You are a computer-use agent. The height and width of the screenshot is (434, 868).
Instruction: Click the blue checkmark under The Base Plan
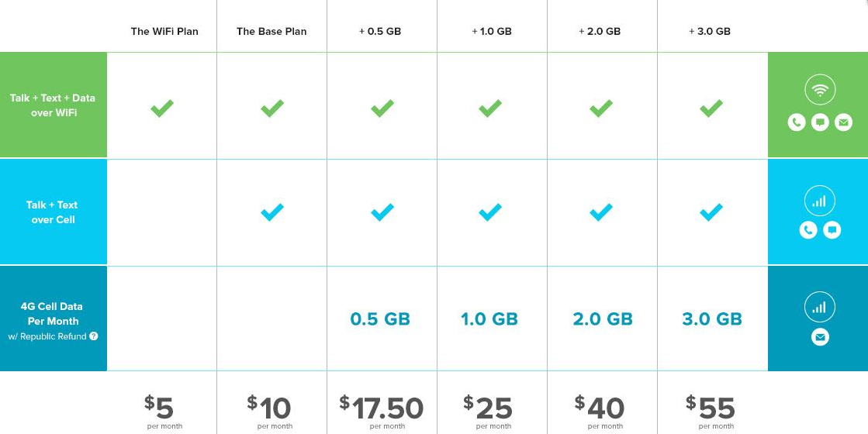click(x=271, y=212)
